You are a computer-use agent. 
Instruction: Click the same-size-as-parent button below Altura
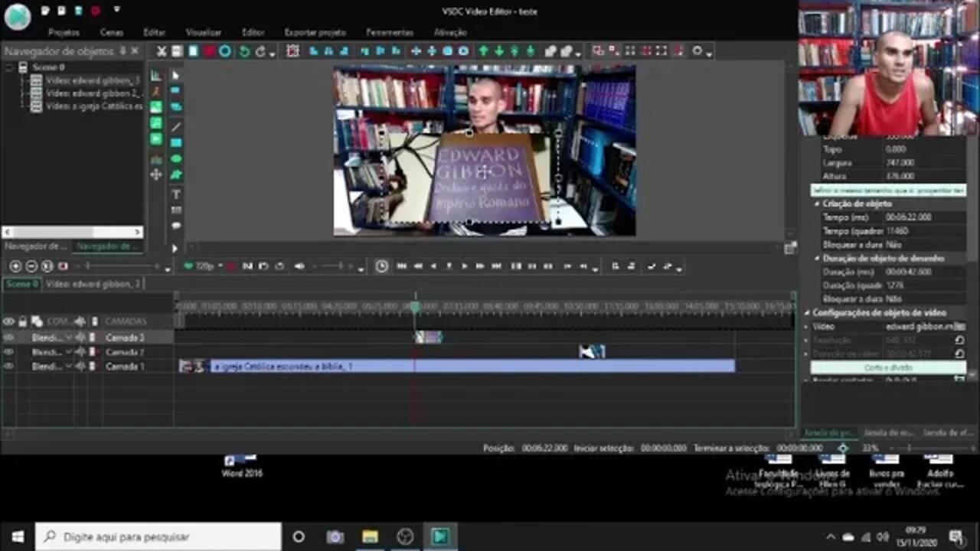[x=888, y=190]
